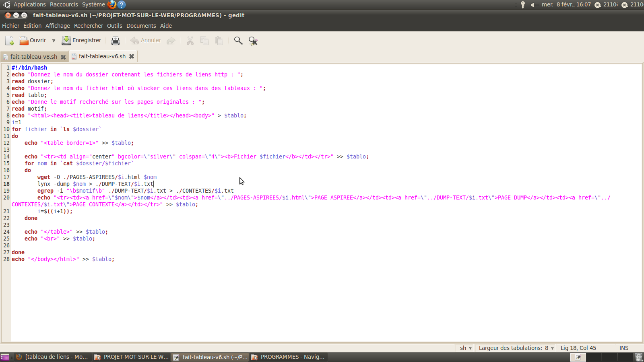Open the tab width dropdown
644x362 pixels.
tap(516, 348)
